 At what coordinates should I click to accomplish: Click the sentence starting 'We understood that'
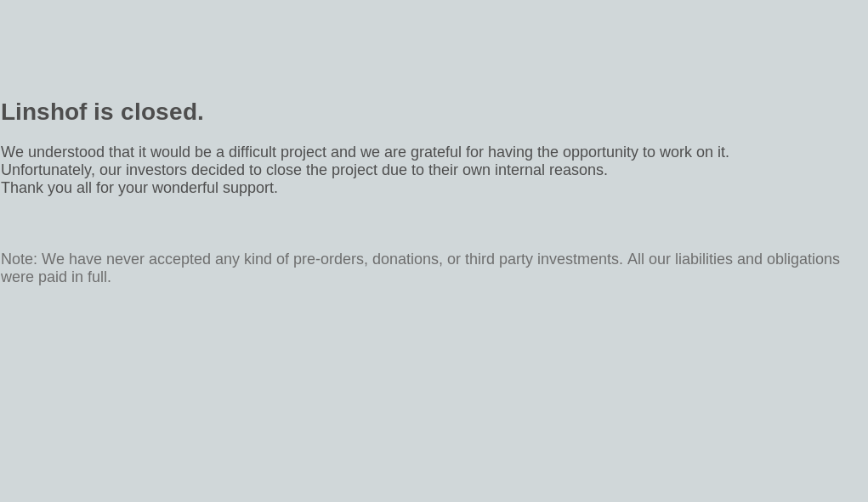click(365, 152)
